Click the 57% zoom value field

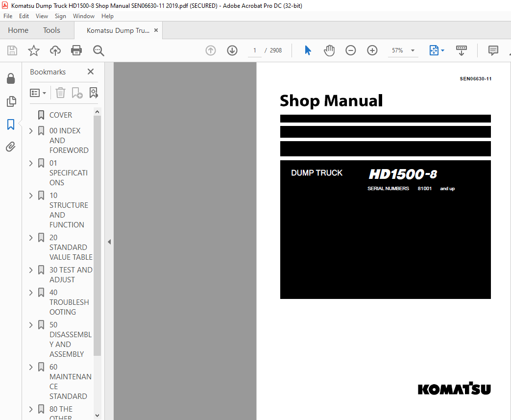pos(397,50)
